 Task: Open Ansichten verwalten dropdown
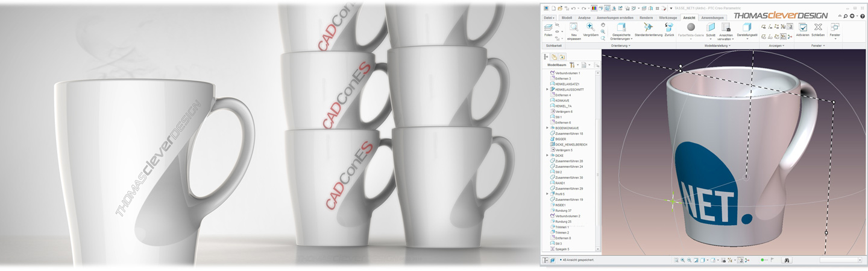(x=726, y=36)
